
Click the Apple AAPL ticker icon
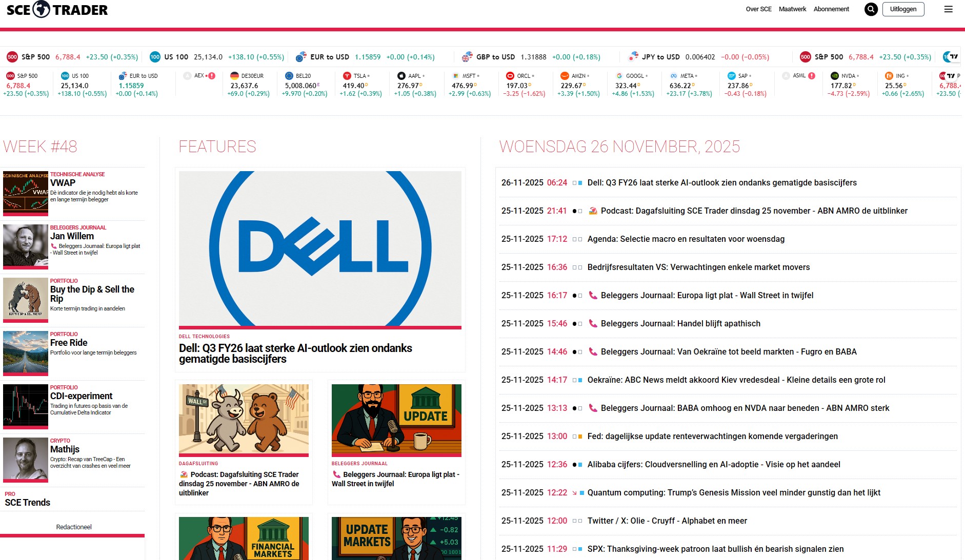point(401,76)
